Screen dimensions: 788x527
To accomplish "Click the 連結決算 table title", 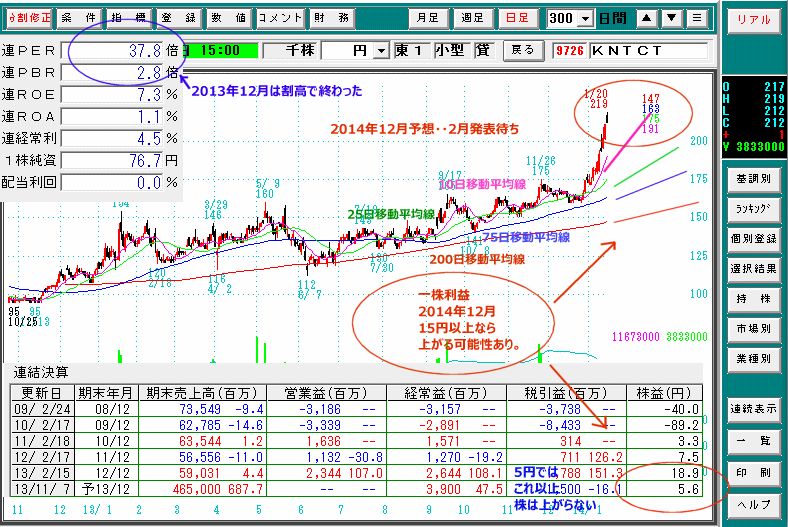I will click(x=41, y=372).
